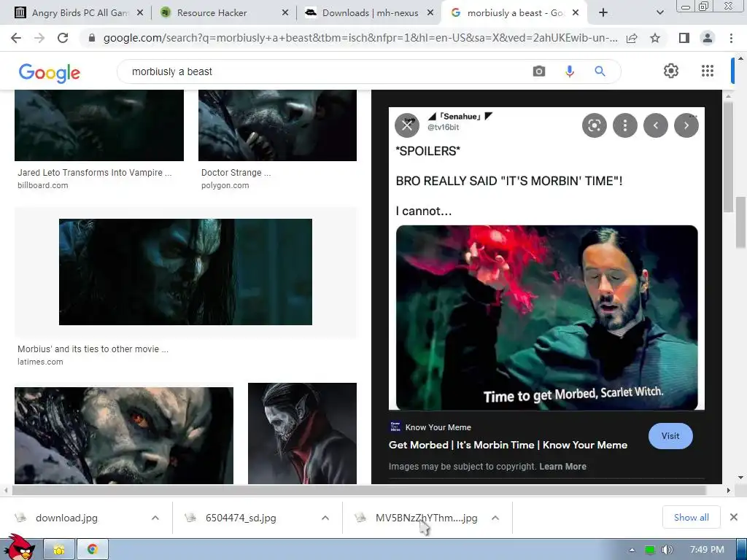Click the speaker volume tray icon
The width and height of the screenshot is (747, 560).
pyautogui.click(x=667, y=550)
